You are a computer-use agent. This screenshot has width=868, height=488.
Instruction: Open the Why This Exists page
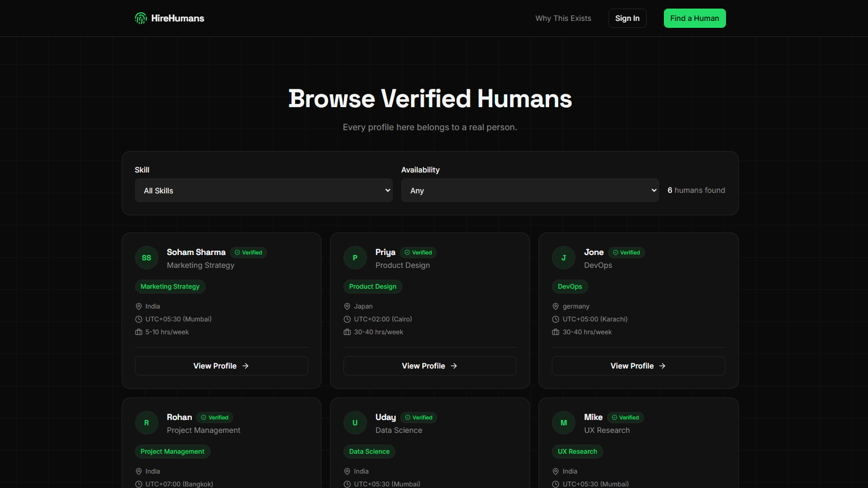pos(563,18)
